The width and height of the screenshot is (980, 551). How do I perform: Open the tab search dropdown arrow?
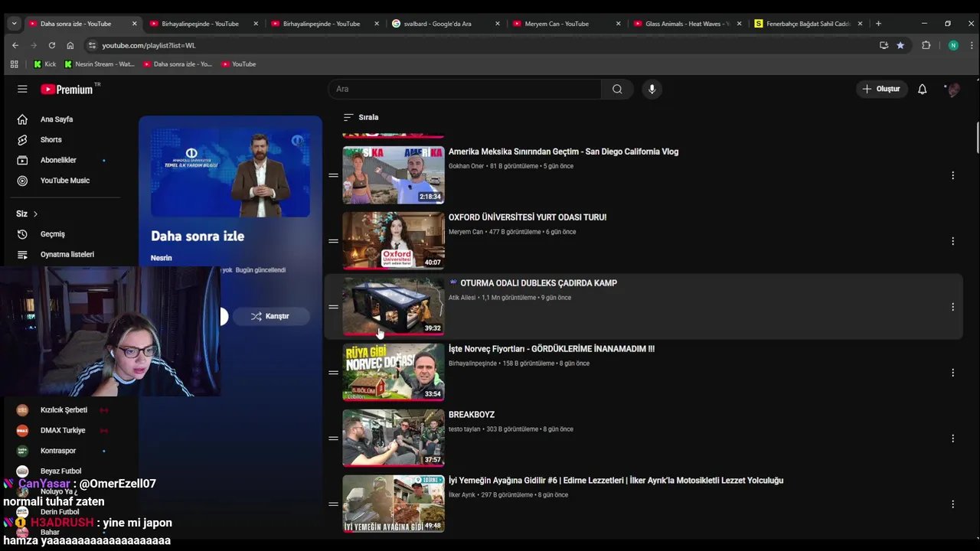(x=14, y=24)
